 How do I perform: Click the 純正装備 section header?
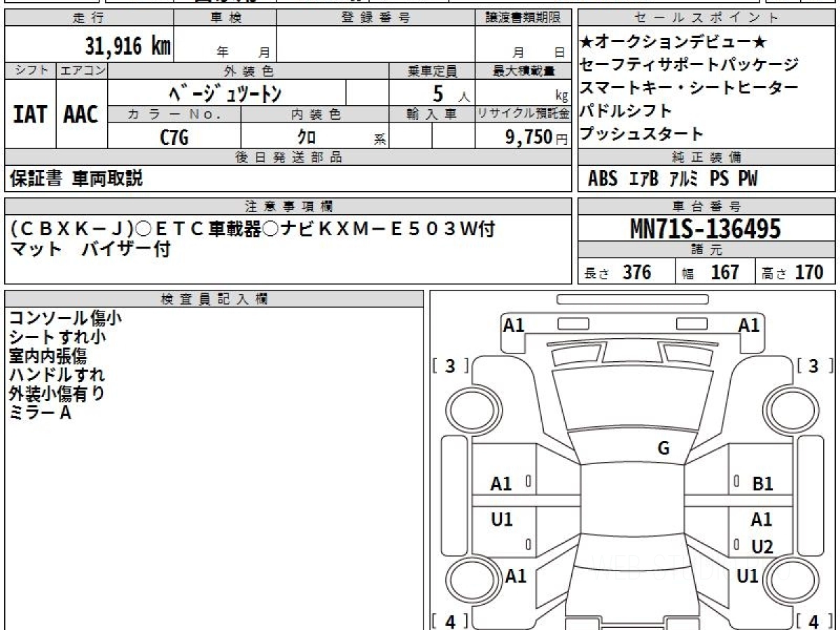tap(707, 157)
